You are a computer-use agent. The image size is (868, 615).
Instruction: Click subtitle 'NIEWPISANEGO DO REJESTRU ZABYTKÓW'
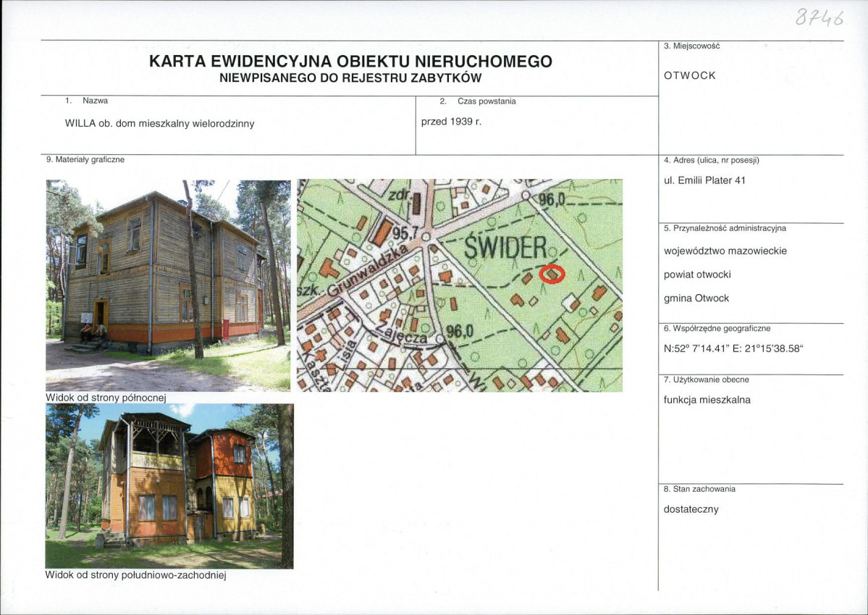350,78
